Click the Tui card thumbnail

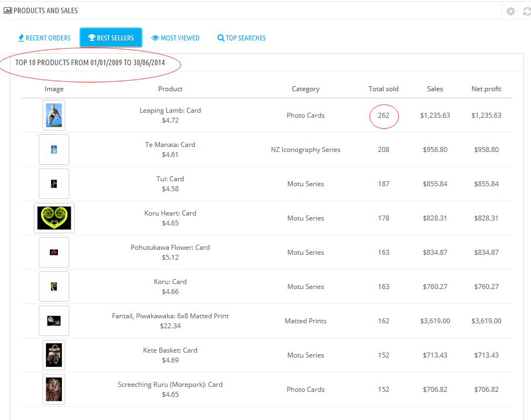click(x=54, y=184)
